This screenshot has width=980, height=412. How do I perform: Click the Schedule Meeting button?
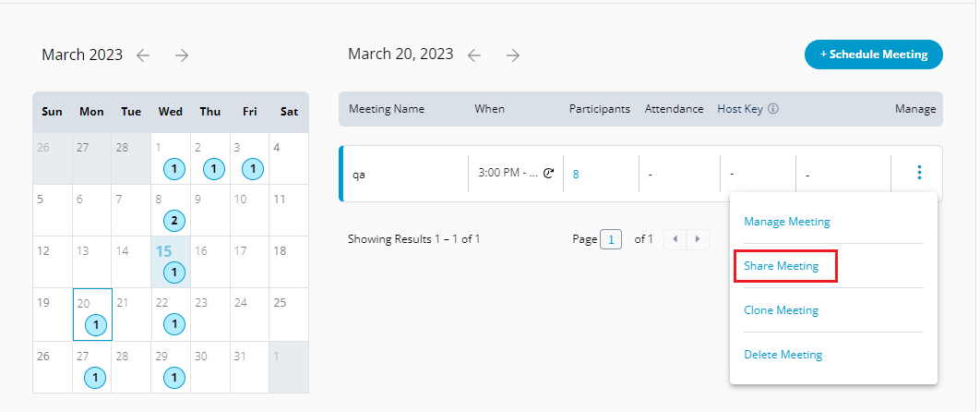873,55
